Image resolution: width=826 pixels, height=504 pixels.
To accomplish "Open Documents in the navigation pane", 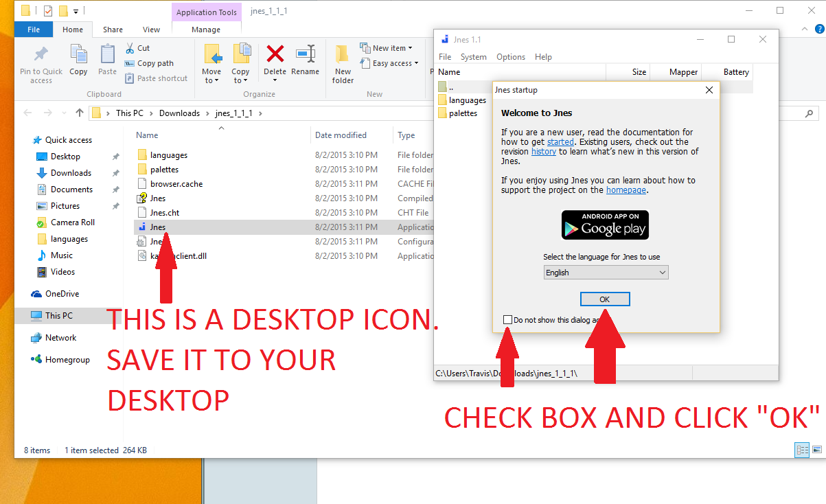I will (x=71, y=190).
